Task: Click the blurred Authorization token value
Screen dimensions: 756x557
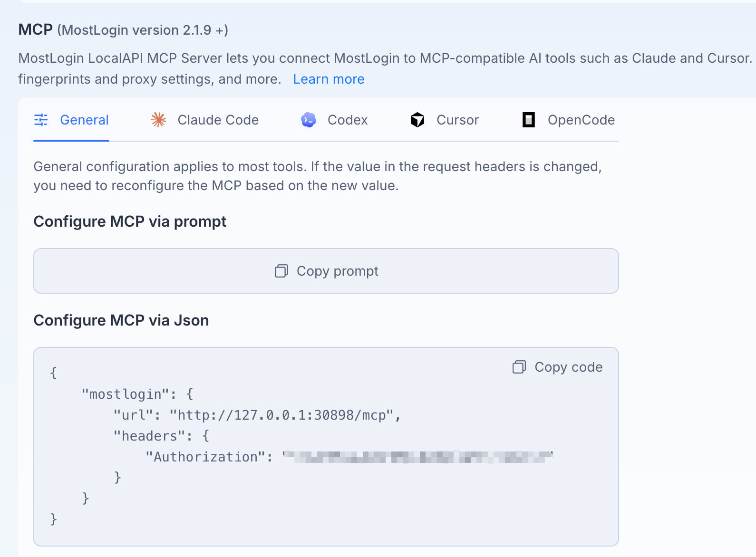Action: [x=418, y=457]
